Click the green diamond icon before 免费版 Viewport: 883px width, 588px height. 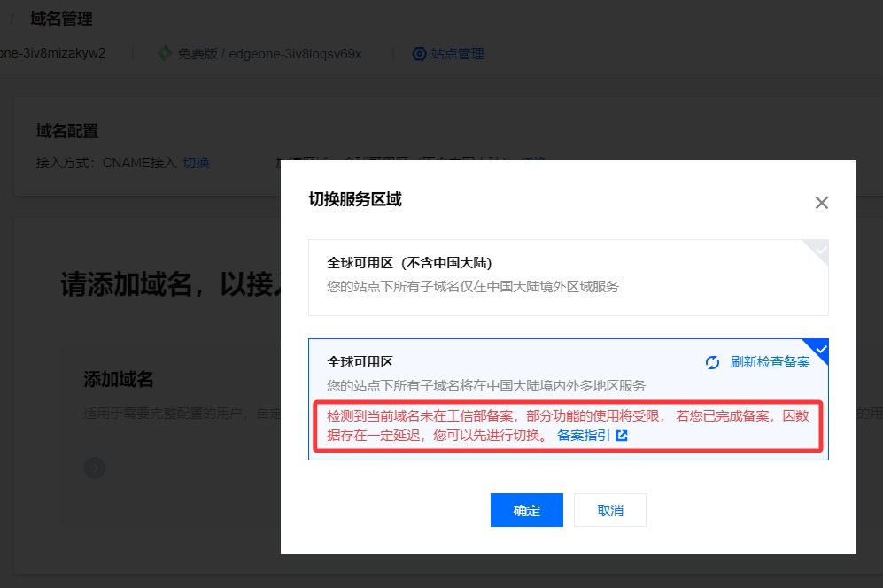tap(165, 53)
